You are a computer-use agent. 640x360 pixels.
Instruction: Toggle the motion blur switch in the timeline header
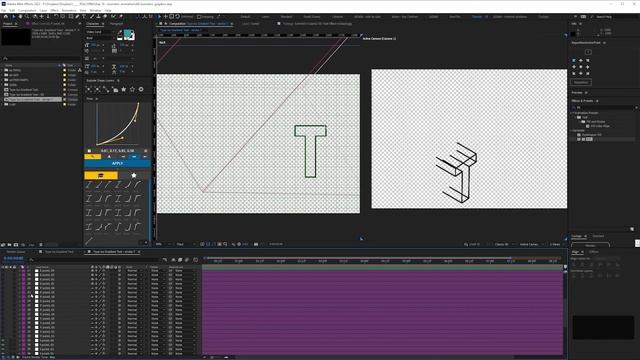pyautogui.click(x=187, y=260)
